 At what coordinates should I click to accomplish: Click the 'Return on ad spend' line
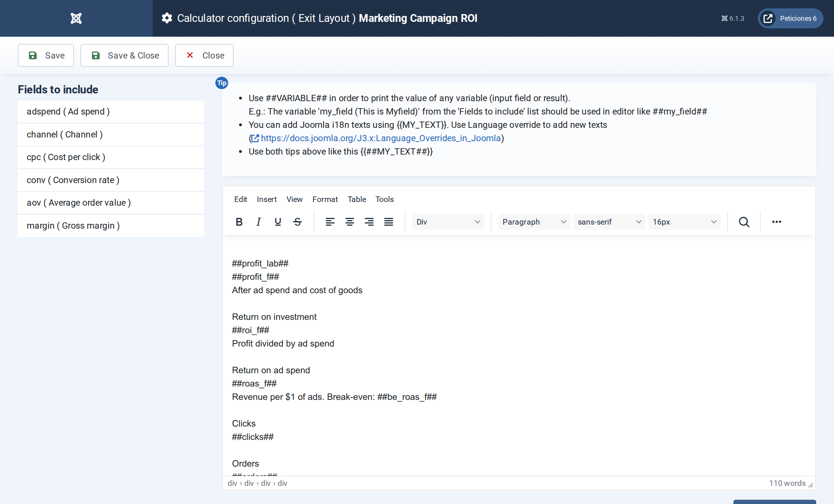tap(271, 370)
